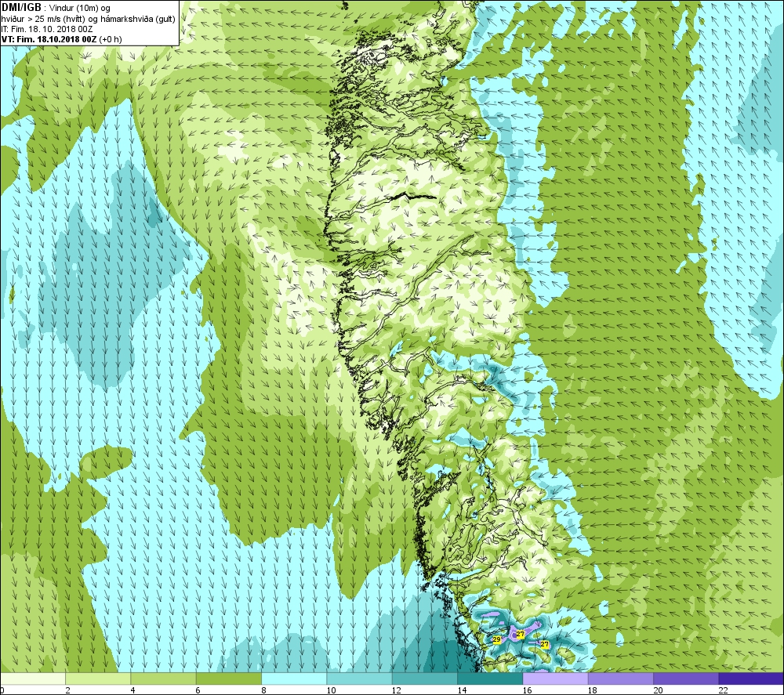Click the scale tick label "12"

pos(397,690)
